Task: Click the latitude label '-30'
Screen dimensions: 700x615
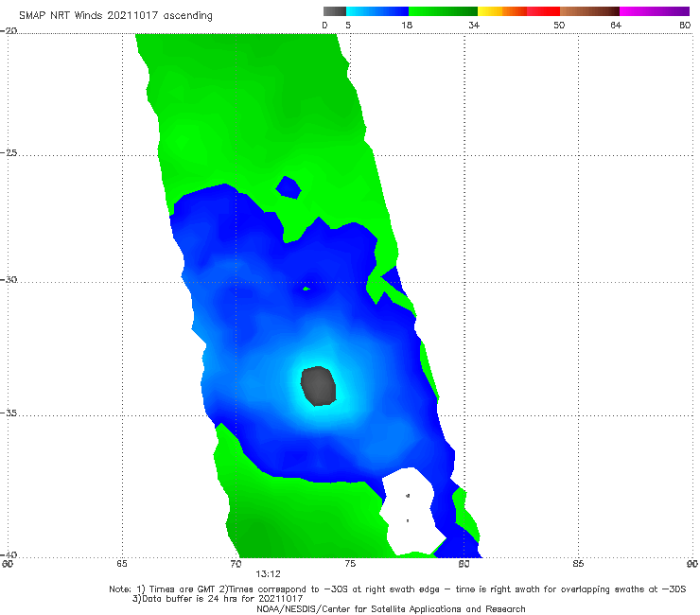Action: pos(9,279)
